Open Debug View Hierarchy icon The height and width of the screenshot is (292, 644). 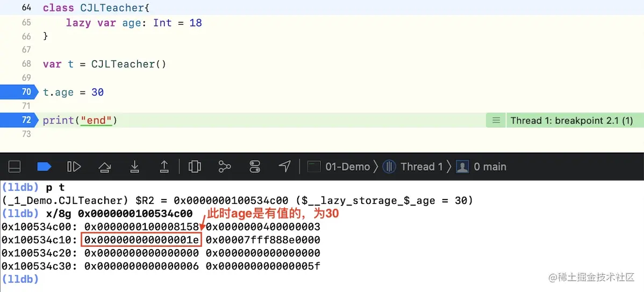click(x=195, y=166)
